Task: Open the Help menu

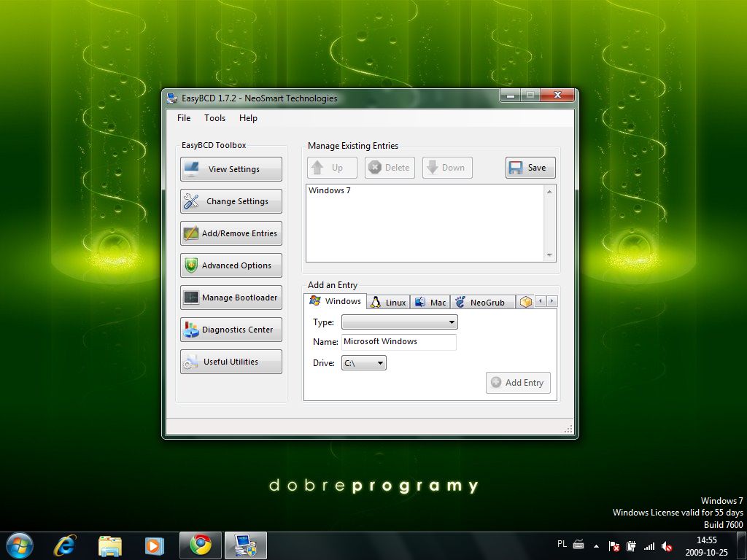Action: click(x=248, y=118)
